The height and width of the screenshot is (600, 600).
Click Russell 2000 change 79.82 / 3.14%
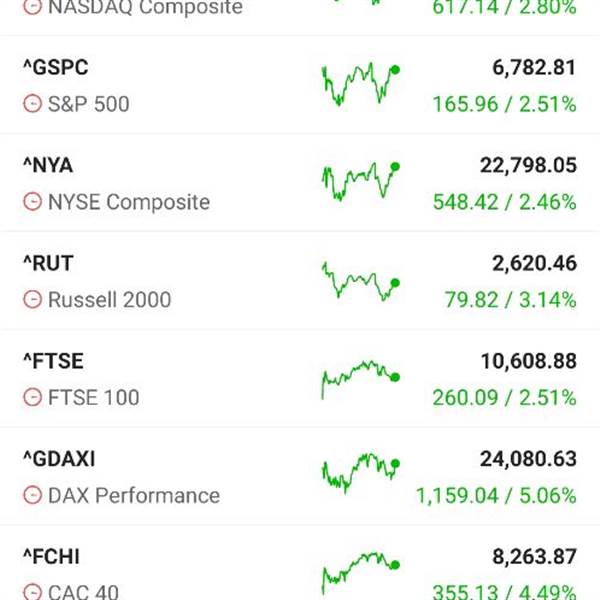coord(510,300)
